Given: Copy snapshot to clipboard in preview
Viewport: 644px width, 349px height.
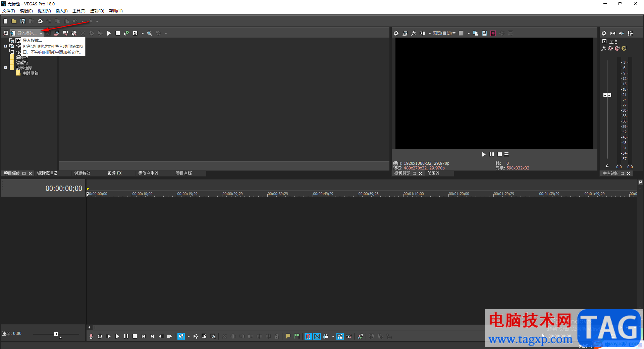Looking at the screenshot, I should point(476,33).
